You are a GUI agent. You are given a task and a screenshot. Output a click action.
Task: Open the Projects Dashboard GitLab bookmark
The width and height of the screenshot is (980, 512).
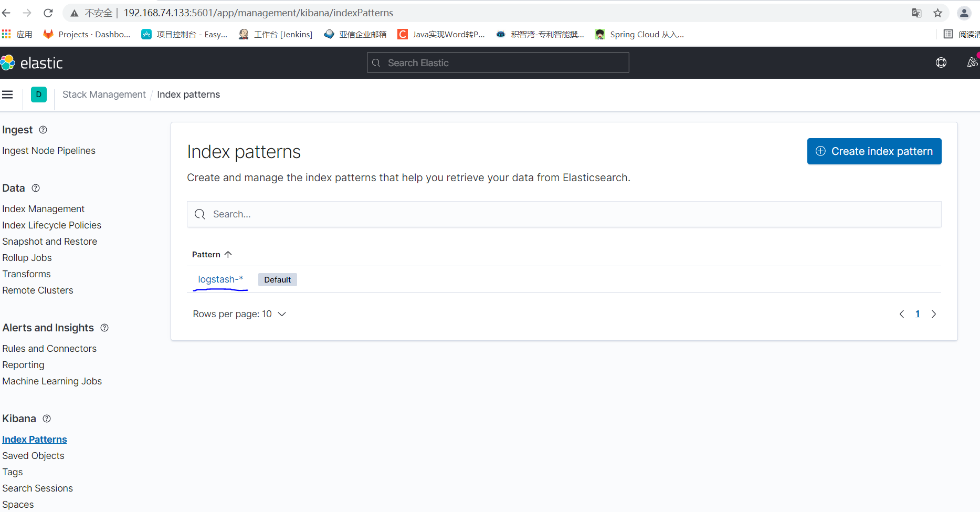pyautogui.click(x=87, y=34)
